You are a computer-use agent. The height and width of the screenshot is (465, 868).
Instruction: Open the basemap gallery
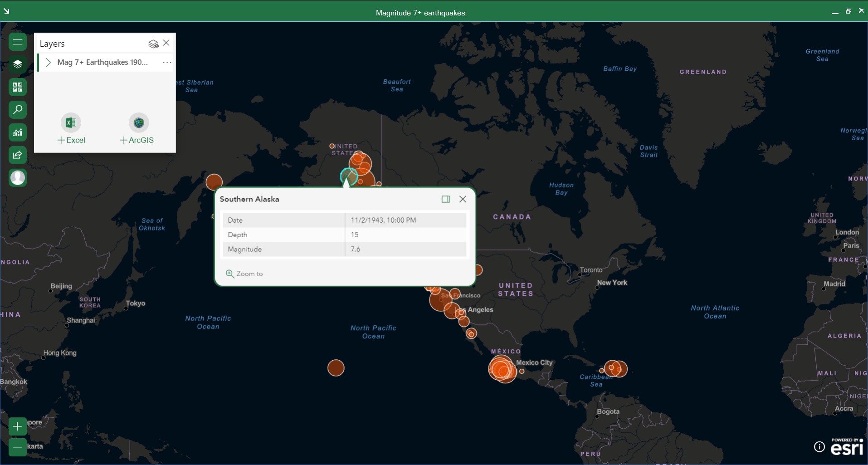tap(18, 87)
